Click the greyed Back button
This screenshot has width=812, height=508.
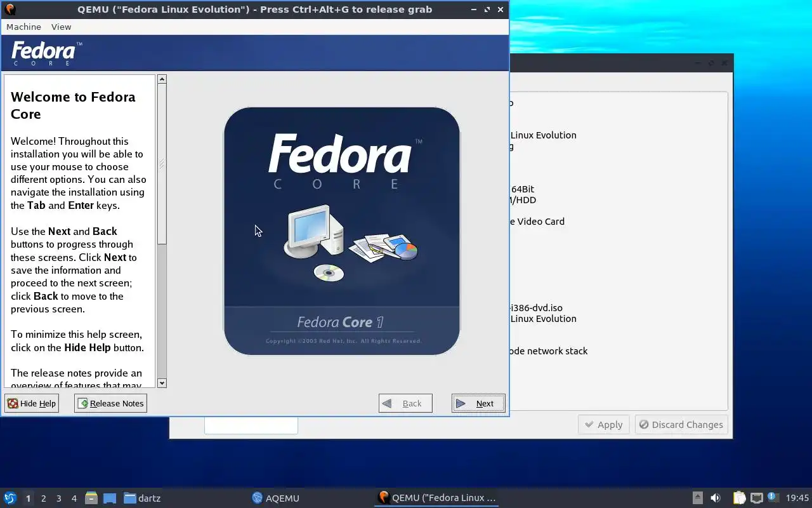[x=405, y=403]
